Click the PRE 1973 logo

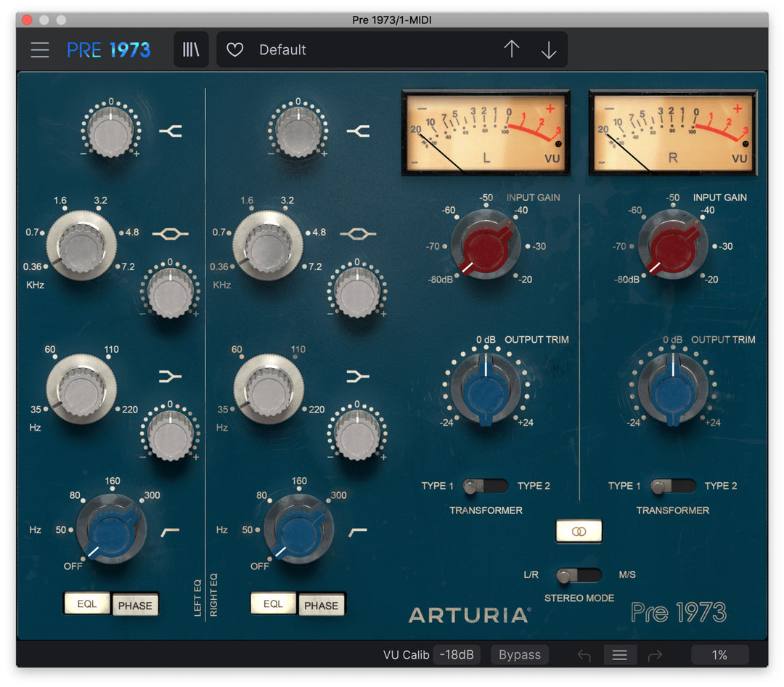[108, 49]
